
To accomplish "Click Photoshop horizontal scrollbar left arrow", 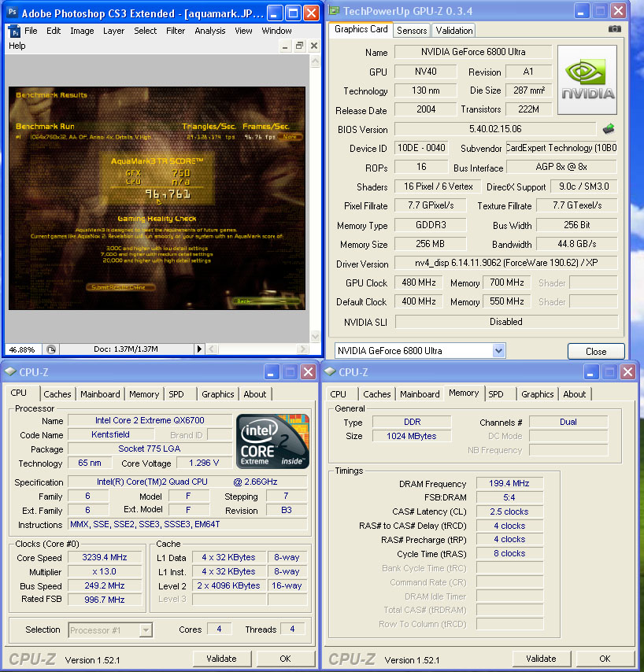I will 212,349.
